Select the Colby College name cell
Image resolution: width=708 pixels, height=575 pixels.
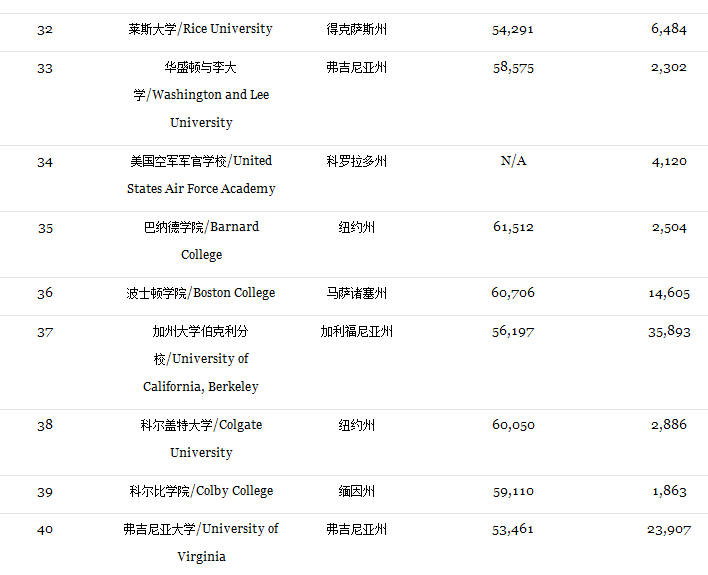coord(200,491)
